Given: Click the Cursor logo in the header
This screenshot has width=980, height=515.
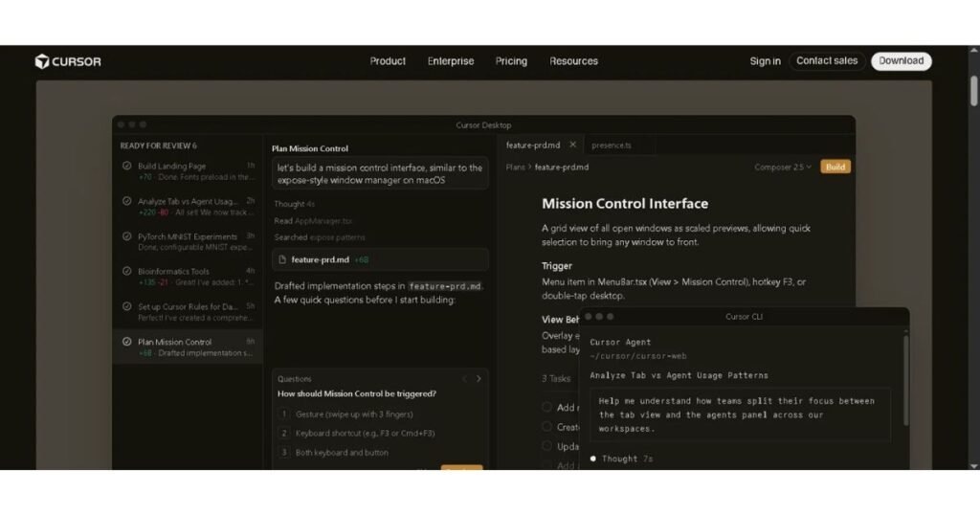Looking at the screenshot, I should click(x=68, y=61).
